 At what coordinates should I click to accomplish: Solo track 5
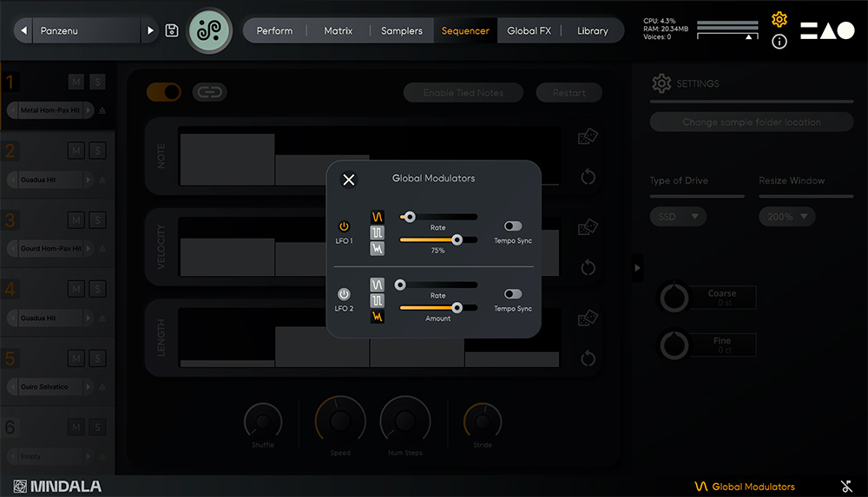pyautogui.click(x=97, y=358)
